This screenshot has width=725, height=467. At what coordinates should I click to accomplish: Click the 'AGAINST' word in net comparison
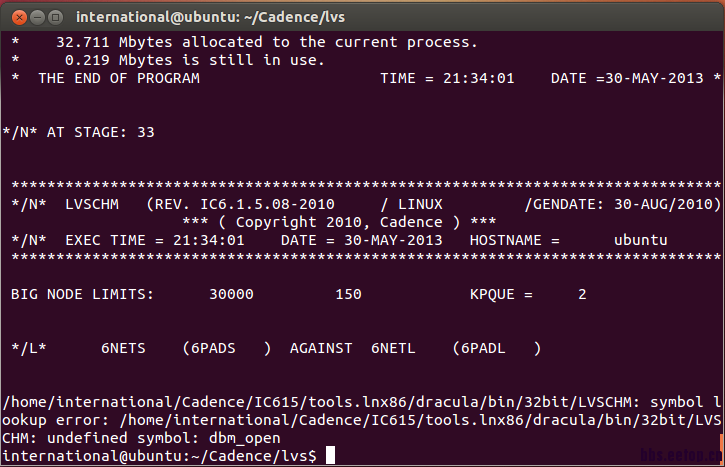click(321, 348)
